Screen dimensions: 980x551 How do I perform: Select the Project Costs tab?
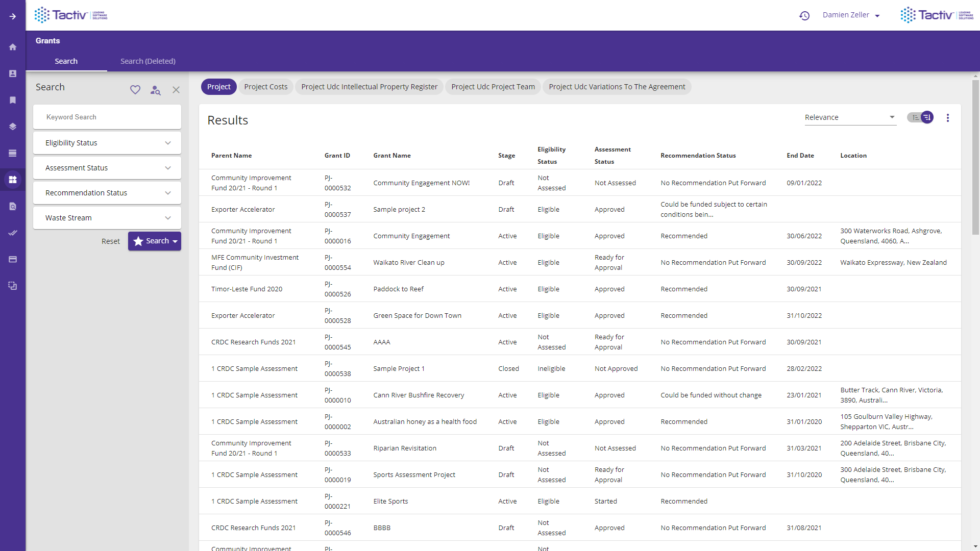(x=265, y=87)
